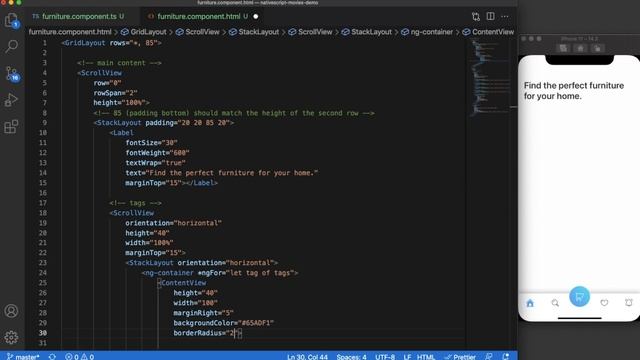This screenshot has width=640, height=360.
Task: Open errors and warnings count in status bar
Action: tap(80, 356)
